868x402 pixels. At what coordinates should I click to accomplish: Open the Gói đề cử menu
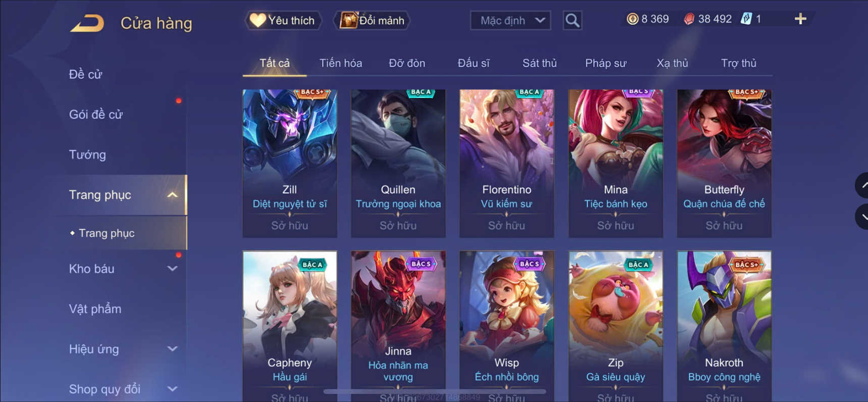tap(96, 115)
